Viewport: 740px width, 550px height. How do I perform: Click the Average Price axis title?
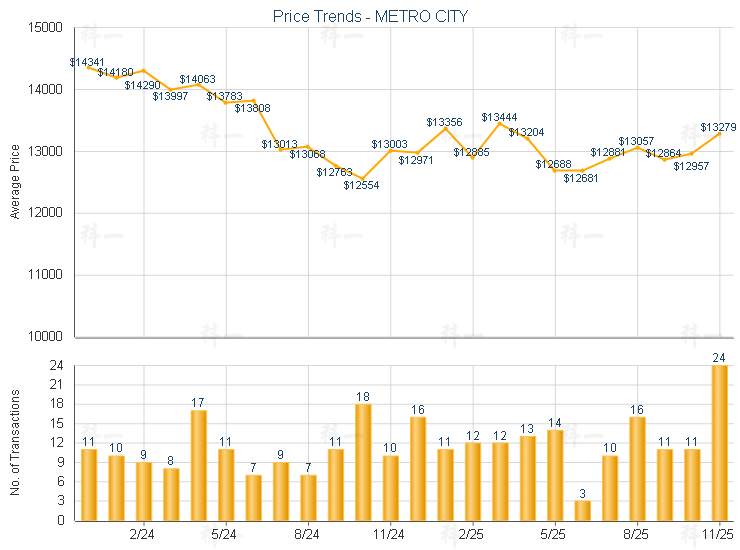14,182
